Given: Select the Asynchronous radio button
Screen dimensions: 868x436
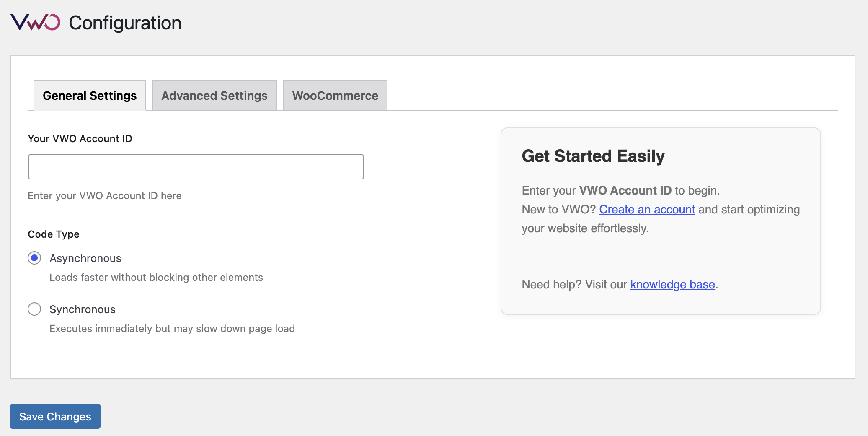Looking at the screenshot, I should tap(34, 258).
